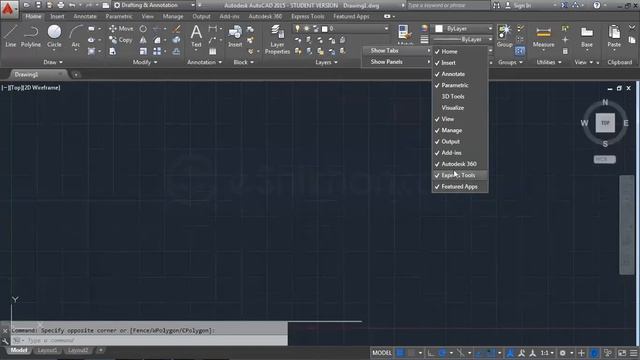Open Layer Properties manager

[277, 39]
